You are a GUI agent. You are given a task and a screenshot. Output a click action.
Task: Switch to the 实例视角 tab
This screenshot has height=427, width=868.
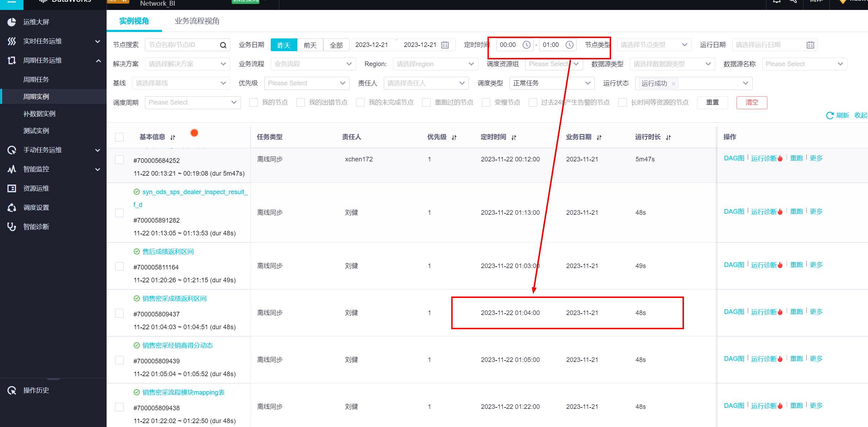tap(134, 21)
